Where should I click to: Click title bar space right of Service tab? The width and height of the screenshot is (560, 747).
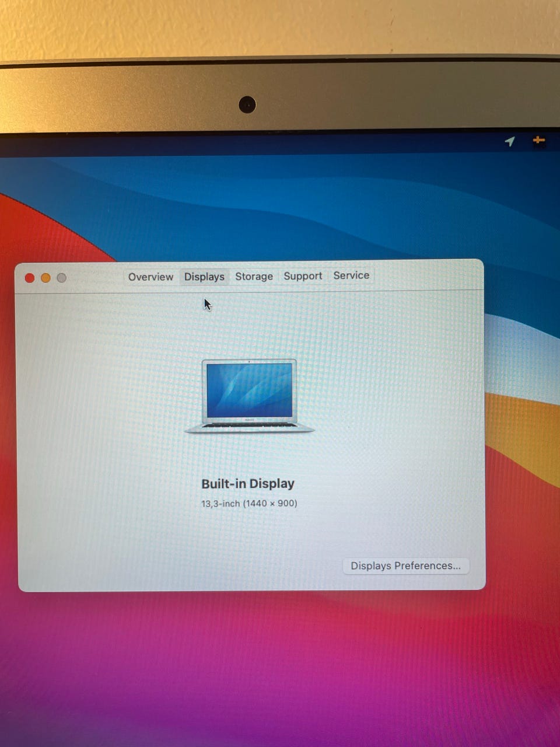pyautogui.click(x=426, y=274)
